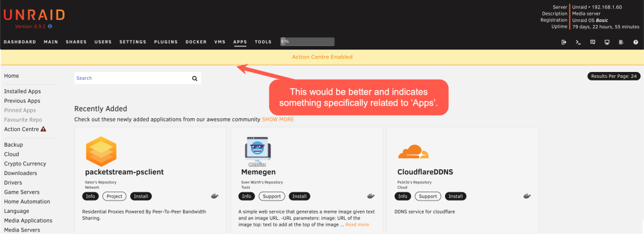Viewport: 644px width, 236px height.
Task: Click the packetstream-psclient app logo
Action: pos(101,152)
